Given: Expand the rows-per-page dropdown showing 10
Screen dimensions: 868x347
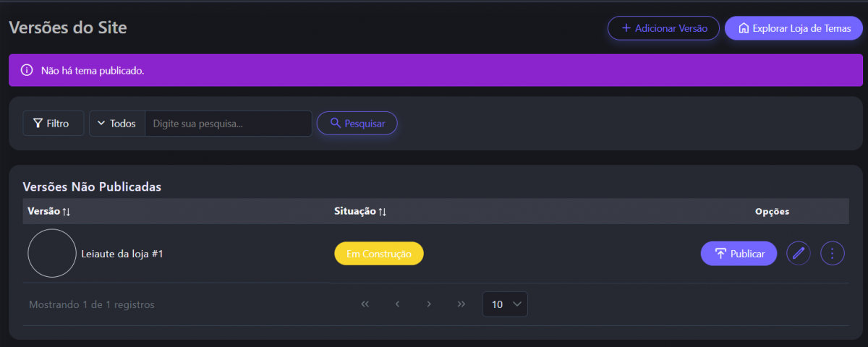Looking at the screenshot, I should pyautogui.click(x=505, y=304).
